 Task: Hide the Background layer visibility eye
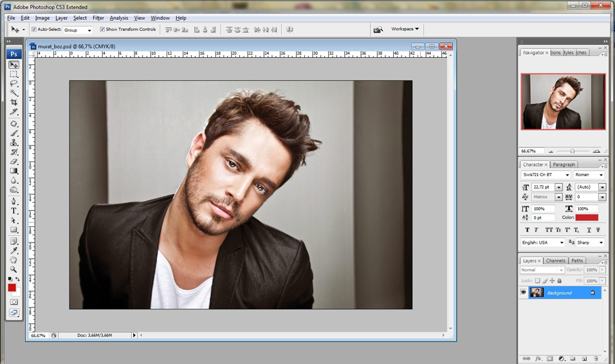click(x=524, y=293)
